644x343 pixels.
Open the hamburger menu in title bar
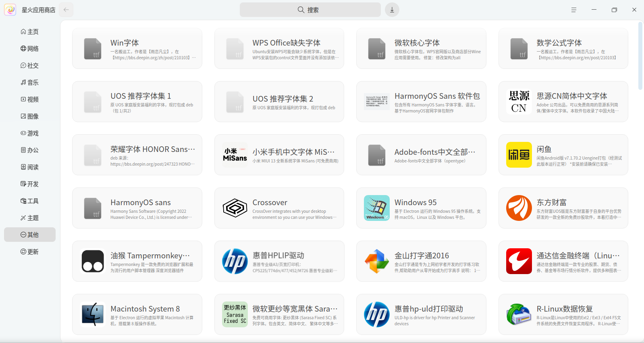point(573,10)
